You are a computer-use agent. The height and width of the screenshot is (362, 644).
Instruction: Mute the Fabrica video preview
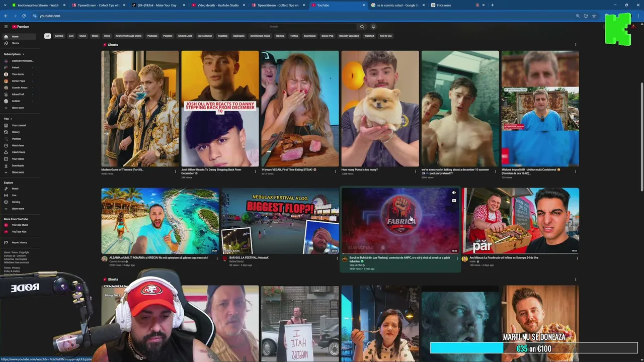pos(454,193)
